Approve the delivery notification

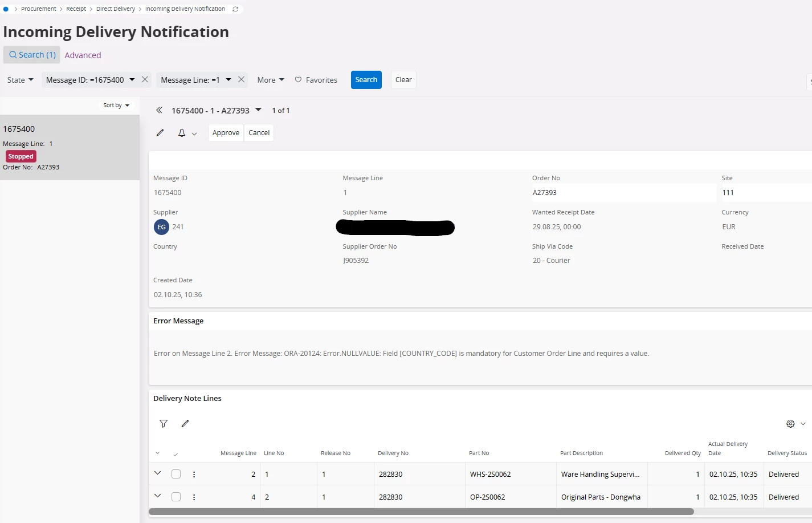(226, 133)
